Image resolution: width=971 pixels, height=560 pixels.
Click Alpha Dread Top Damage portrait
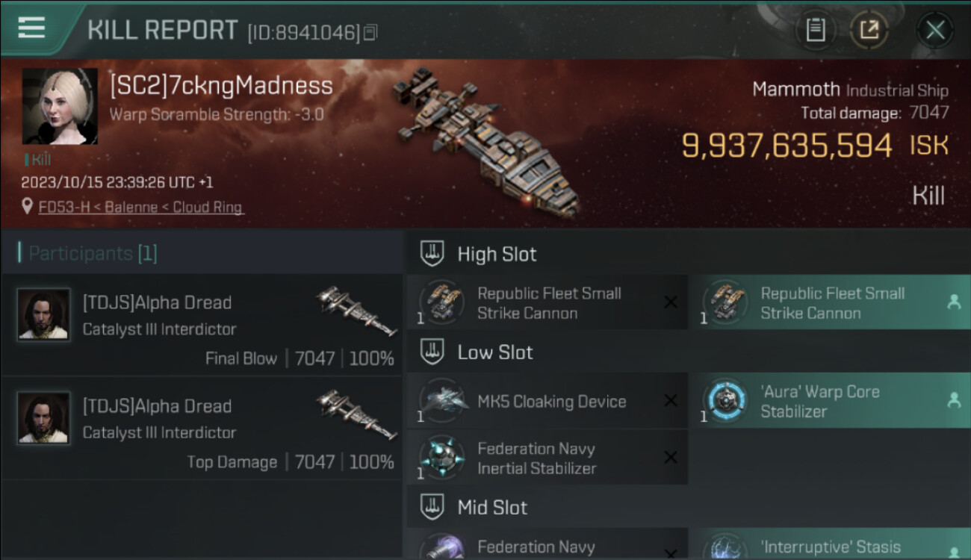pyautogui.click(x=44, y=418)
